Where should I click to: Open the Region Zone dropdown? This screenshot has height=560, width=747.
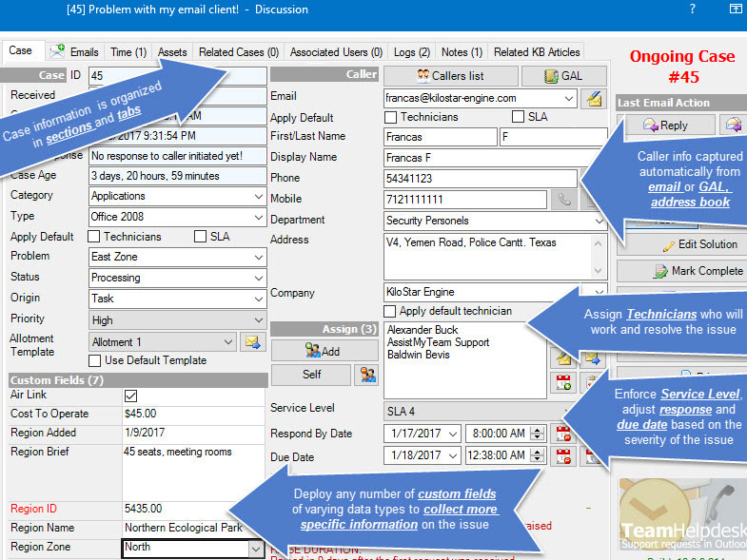[254, 549]
